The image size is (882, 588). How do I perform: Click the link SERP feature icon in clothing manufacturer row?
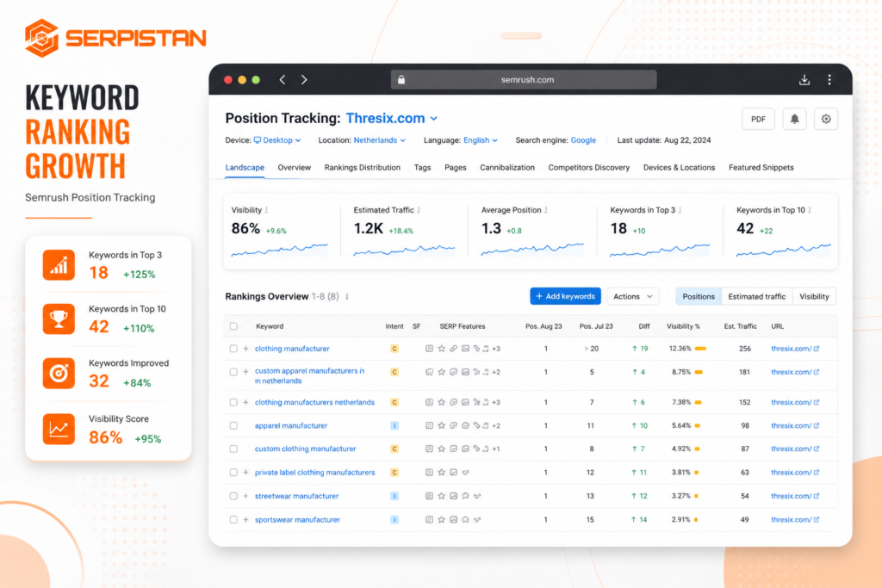[x=453, y=349]
